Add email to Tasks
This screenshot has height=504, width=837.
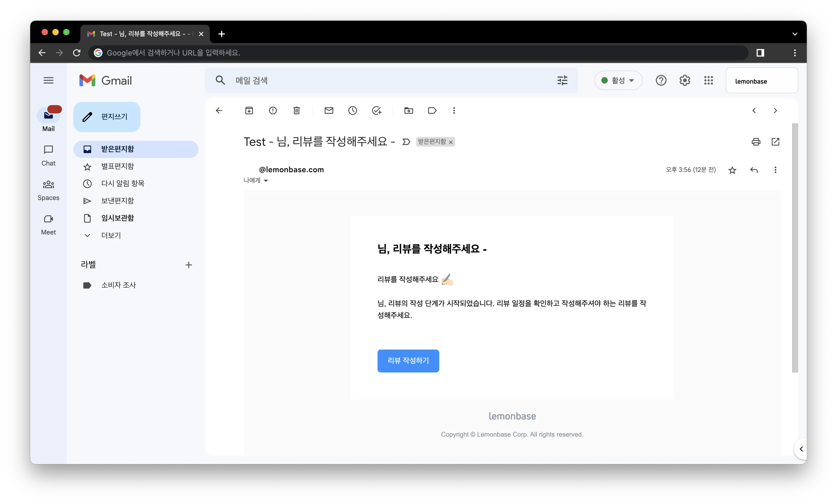click(x=377, y=111)
